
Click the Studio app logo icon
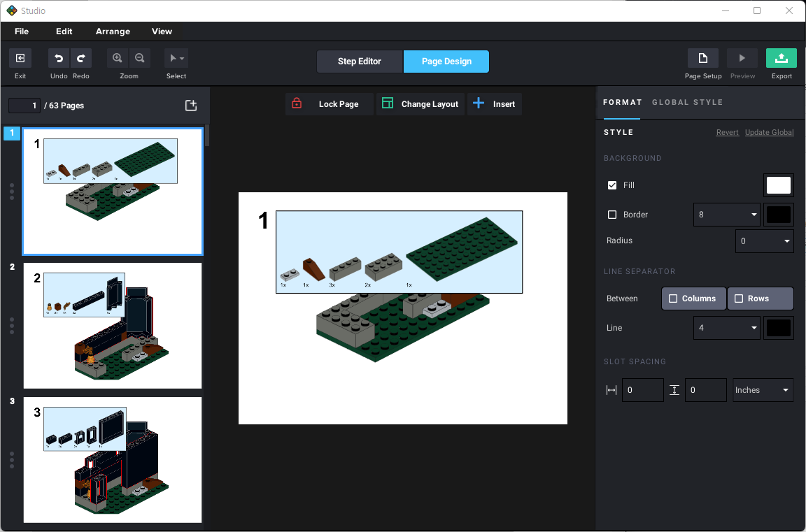pyautogui.click(x=12, y=10)
